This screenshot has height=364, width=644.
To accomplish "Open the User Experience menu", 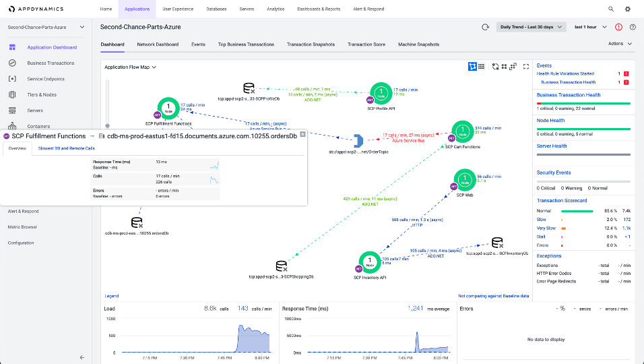I will click(178, 9).
